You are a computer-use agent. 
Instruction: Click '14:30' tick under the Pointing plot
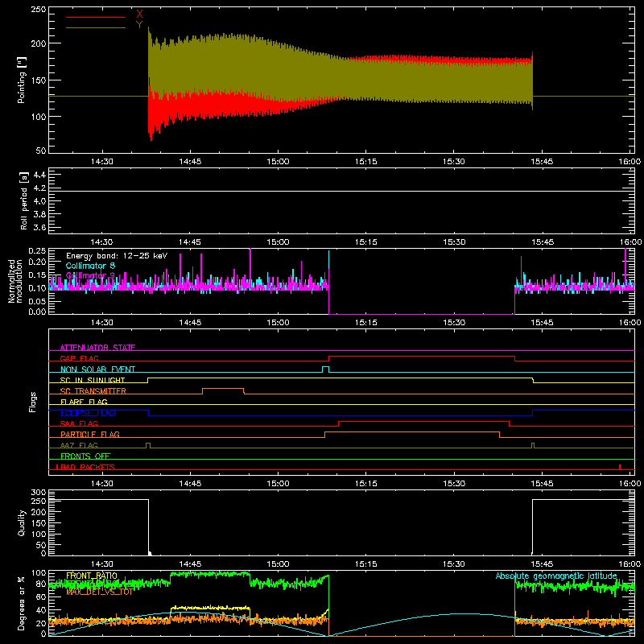tap(102, 162)
